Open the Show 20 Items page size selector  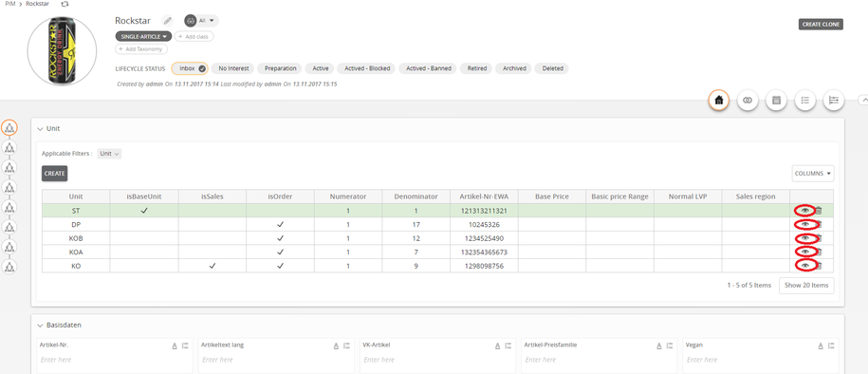pyautogui.click(x=806, y=286)
